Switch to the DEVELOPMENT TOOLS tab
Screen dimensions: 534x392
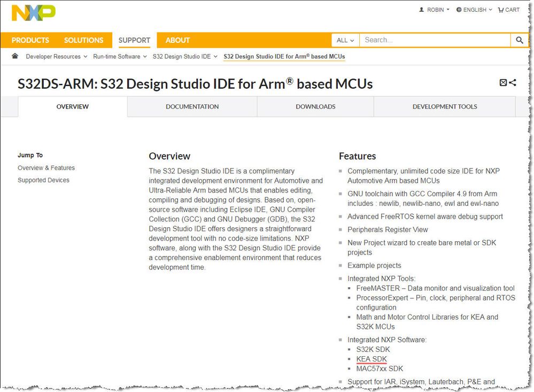coord(445,107)
